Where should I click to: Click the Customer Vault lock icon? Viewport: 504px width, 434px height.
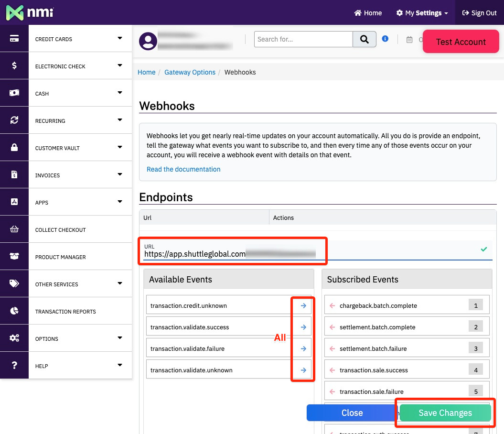coord(14,148)
